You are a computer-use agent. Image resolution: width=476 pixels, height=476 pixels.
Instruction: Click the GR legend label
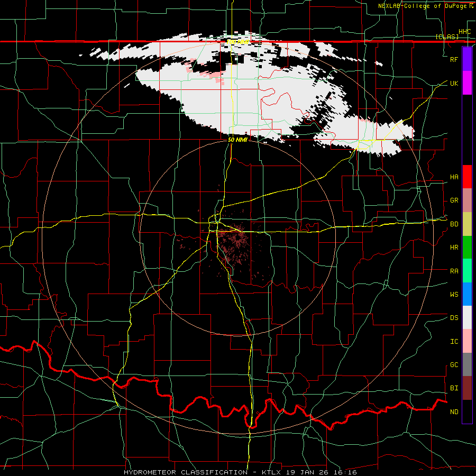pyautogui.click(x=454, y=200)
